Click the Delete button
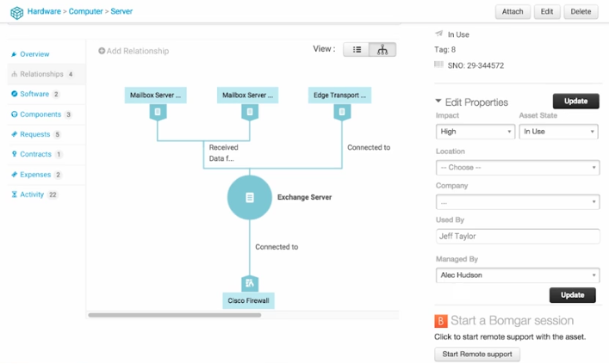 [581, 12]
